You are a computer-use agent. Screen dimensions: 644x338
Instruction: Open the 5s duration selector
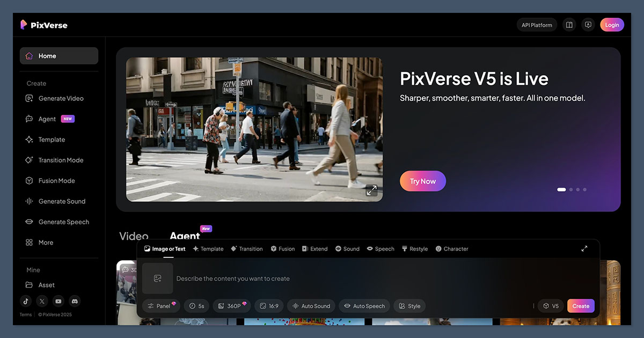pyautogui.click(x=196, y=306)
